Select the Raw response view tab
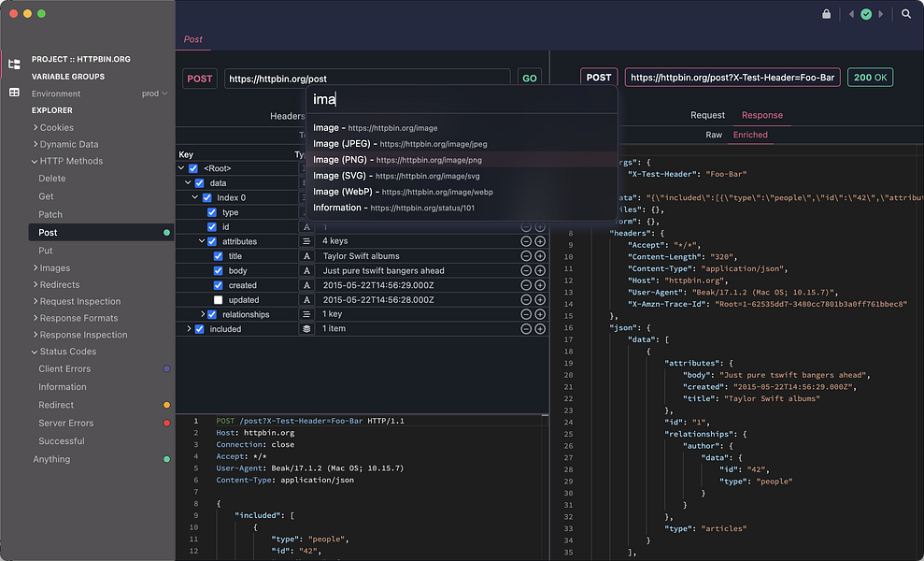Screen dimensions: 924x561 tap(713, 135)
